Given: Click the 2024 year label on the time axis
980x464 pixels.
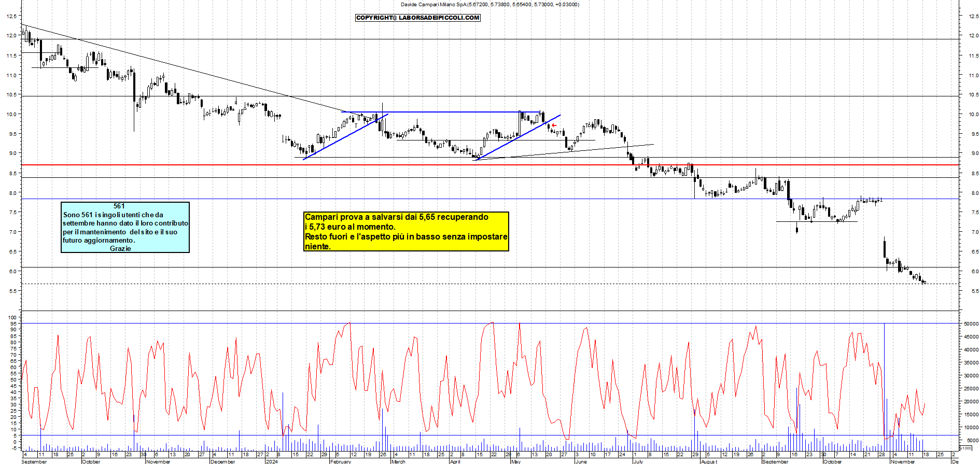Looking at the screenshot, I should click(x=272, y=461).
